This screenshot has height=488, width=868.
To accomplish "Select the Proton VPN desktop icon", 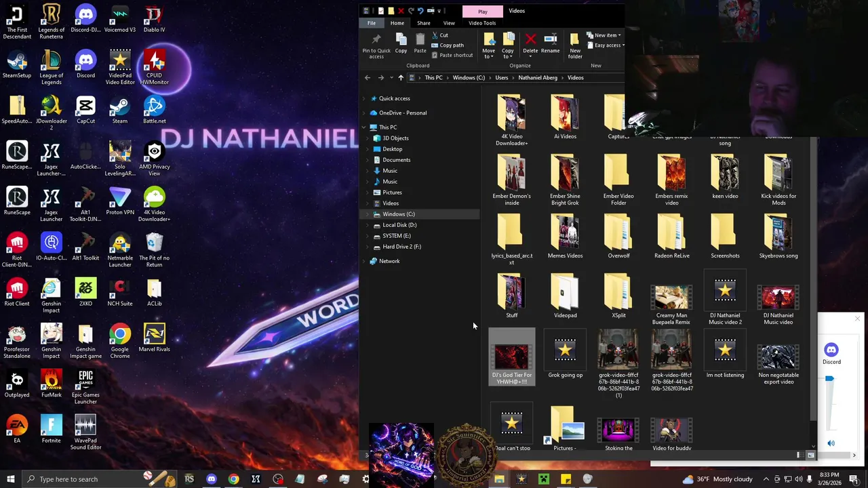I will coord(120,201).
